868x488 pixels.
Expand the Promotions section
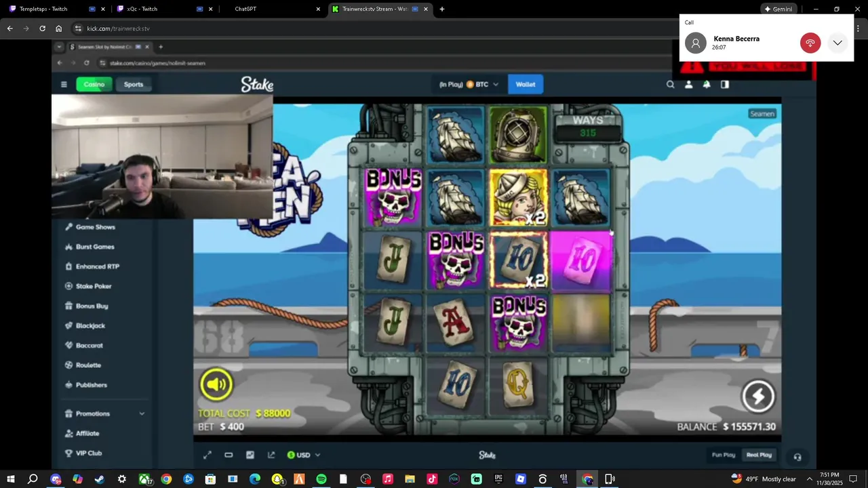105,413
